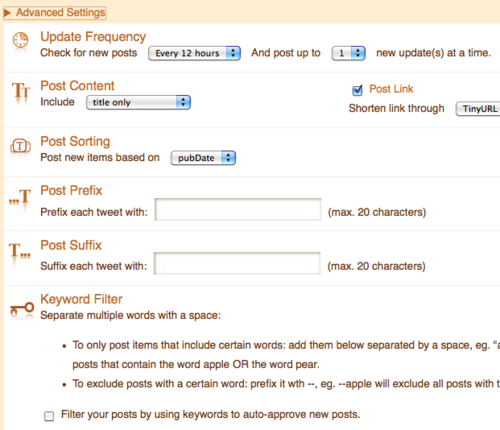Open the Every 12 hours dropdown
Image resolution: width=500 pixels, height=430 pixels.
pos(194,53)
